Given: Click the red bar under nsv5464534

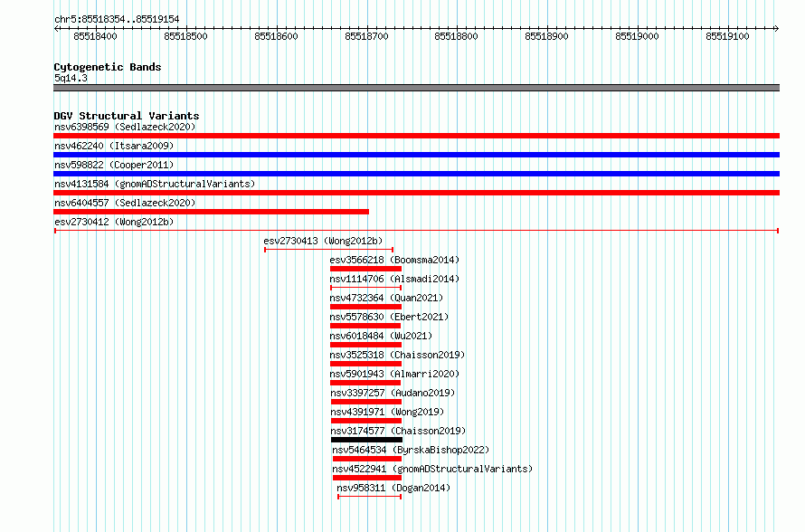Looking at the screenshot, I should click(367, 459).
